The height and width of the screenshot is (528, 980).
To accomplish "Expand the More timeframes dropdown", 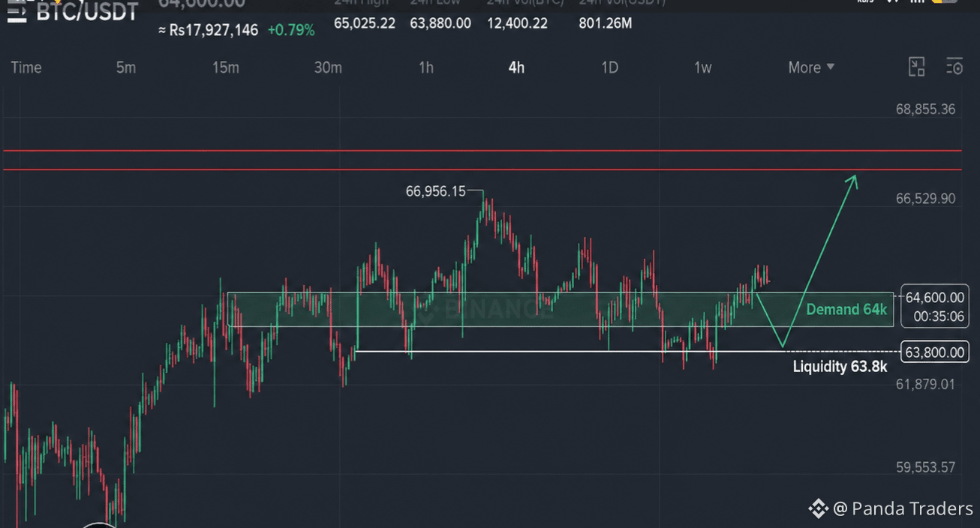I will pos(811,67).
